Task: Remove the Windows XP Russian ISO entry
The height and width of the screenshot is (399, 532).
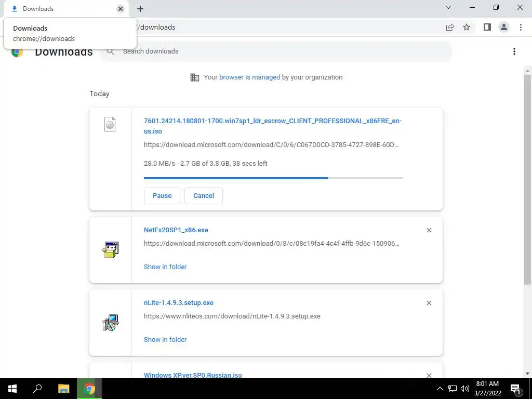Action: click(x=429, y=375)
